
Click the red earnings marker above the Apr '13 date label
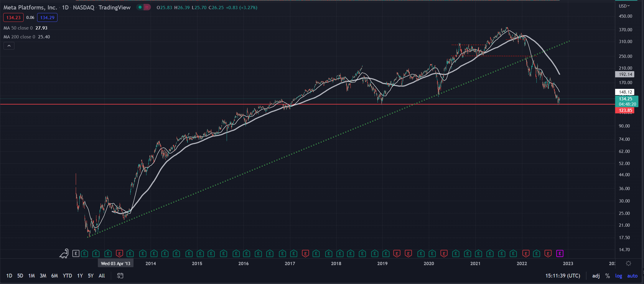119,253
